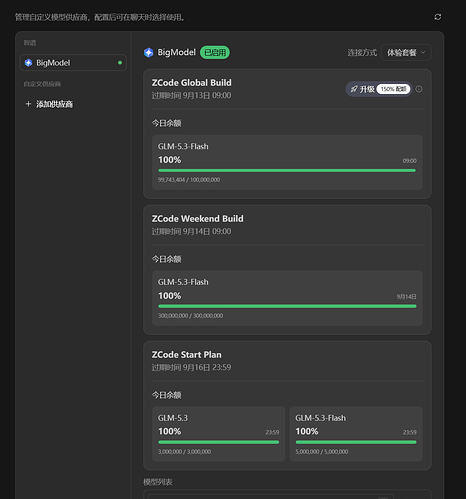Click the plus icon to add a provider

[28, 104]
